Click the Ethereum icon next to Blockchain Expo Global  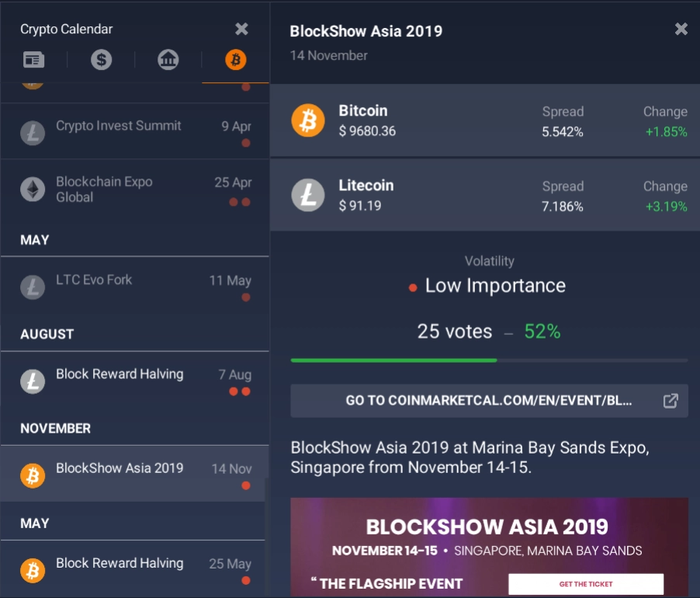pos(32,189)
